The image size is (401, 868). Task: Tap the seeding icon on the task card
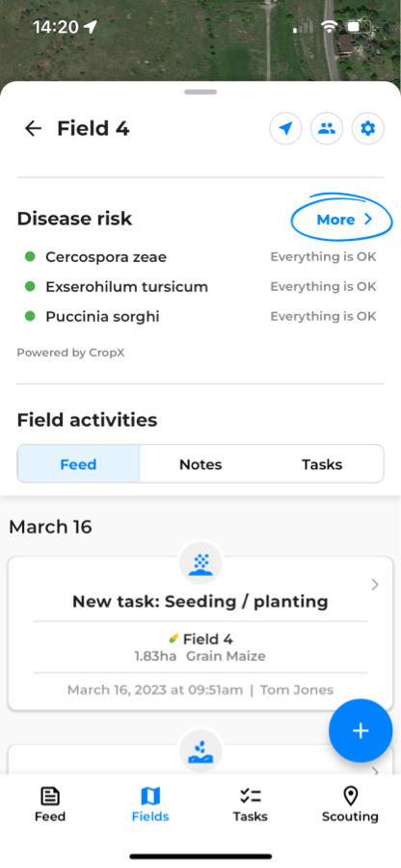200,564
